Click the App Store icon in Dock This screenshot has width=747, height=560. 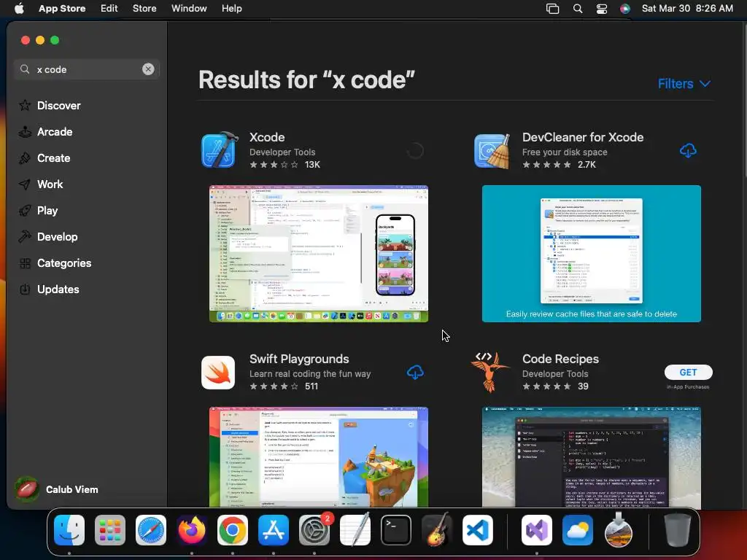click(274, 530)
